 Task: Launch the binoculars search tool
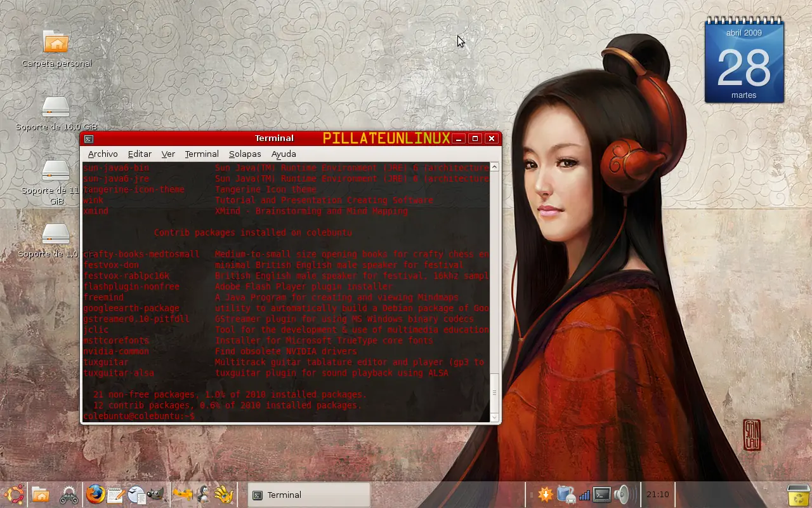click(x=69, y=495)
